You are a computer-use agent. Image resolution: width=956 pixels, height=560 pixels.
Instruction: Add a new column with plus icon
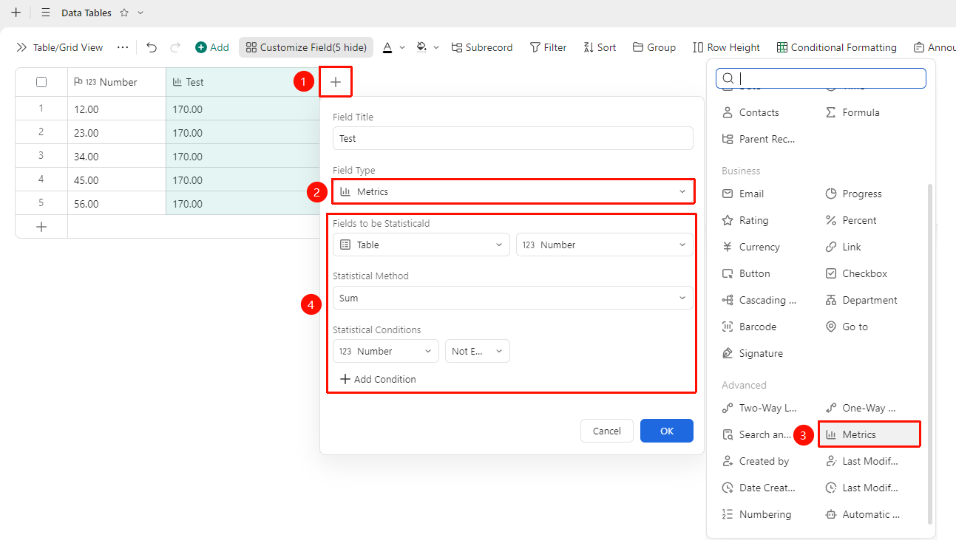coord(336,82)
